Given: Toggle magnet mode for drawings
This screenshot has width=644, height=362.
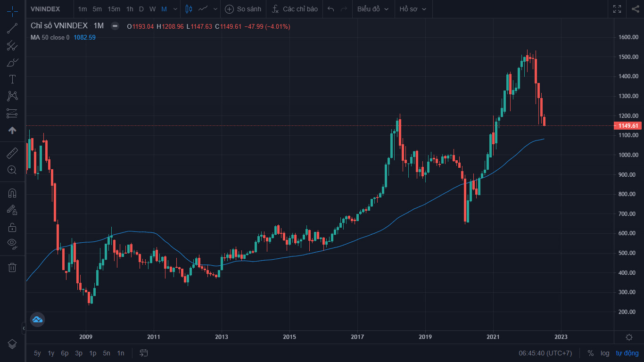Looking at the screenshot, I should pos(12,193).
